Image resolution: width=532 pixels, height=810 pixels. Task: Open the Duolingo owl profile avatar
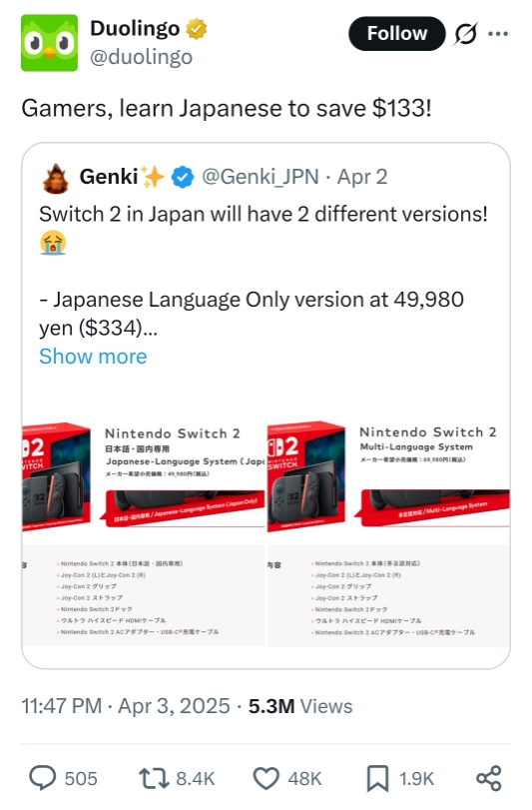point(49,43)
